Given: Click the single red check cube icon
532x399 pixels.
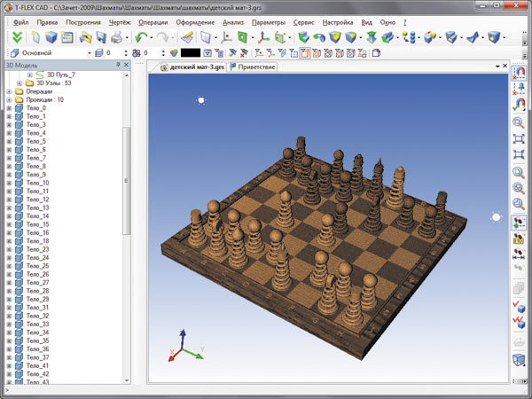Looking at the screenshot, I should pos(519,307).
